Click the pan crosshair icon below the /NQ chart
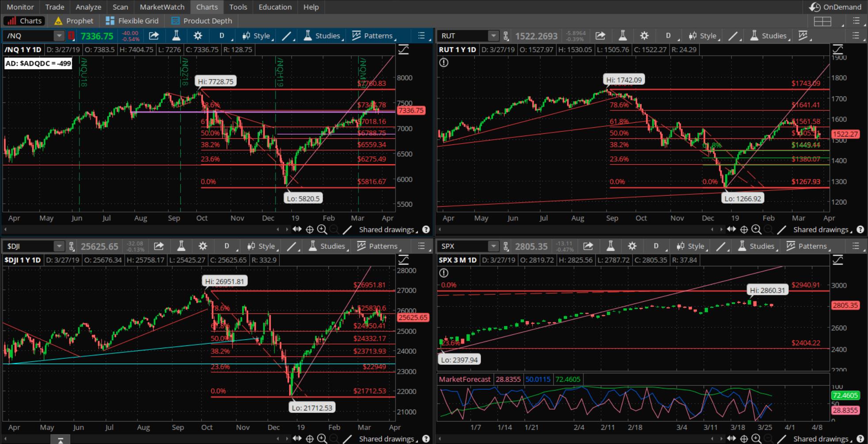 310,229
